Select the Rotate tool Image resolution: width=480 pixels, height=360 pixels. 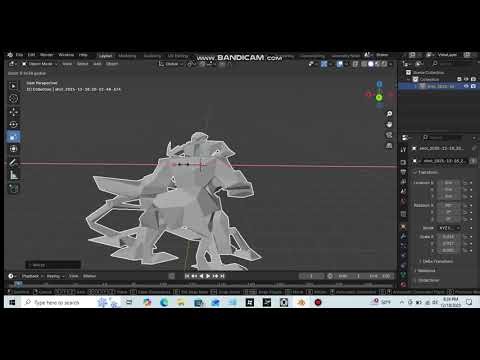[13, 124]
